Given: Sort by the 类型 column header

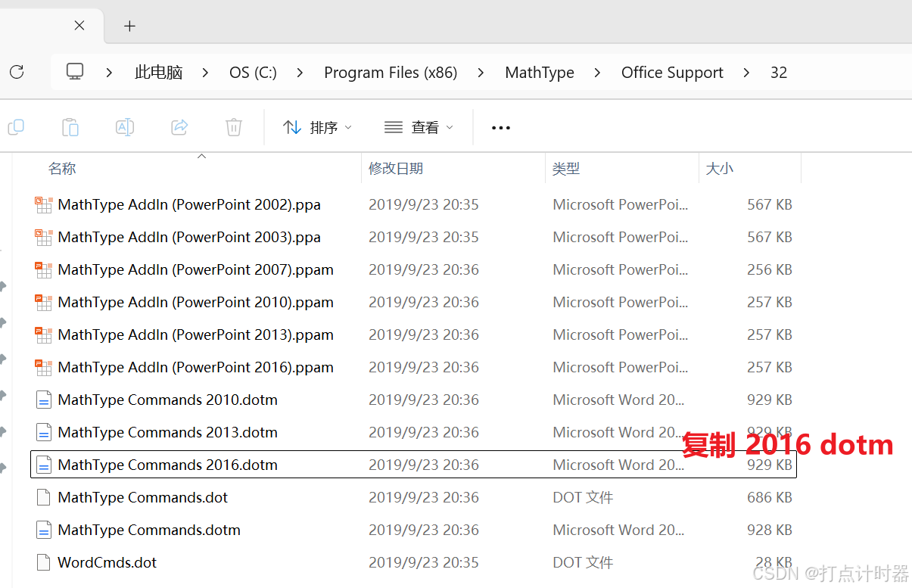Looking at the screenshot, I should click(566, 169).
